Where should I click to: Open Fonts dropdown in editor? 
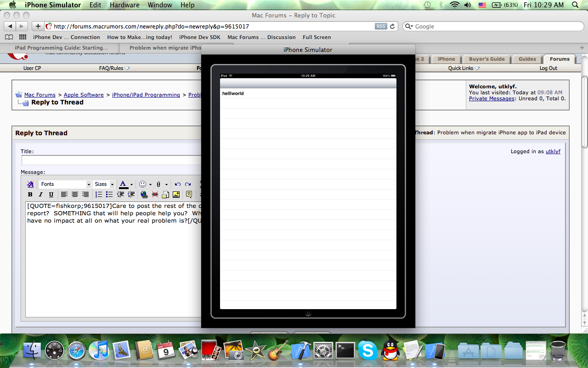point(65,184)
